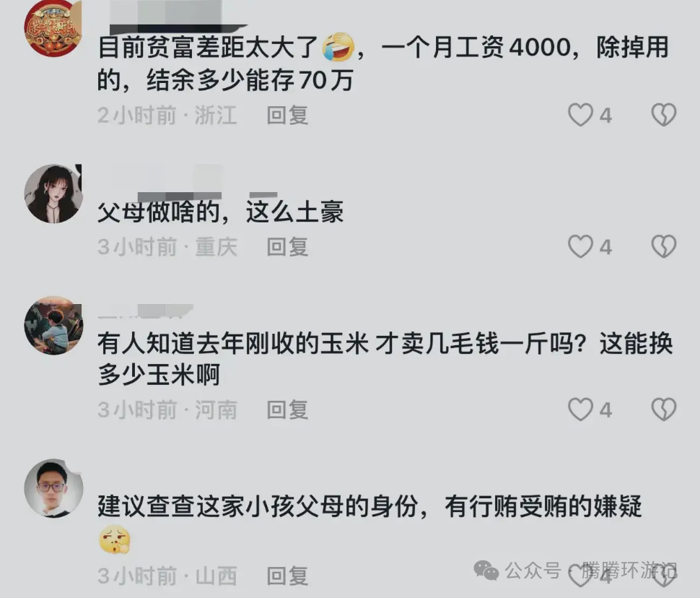Dislike the Henan comment with broken heart

(664, 409)
